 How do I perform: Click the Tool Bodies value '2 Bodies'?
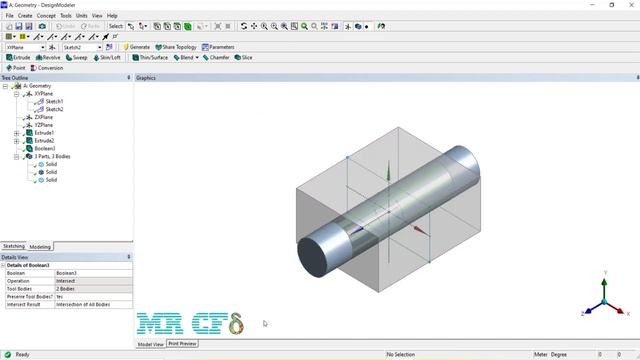point(93,289)
